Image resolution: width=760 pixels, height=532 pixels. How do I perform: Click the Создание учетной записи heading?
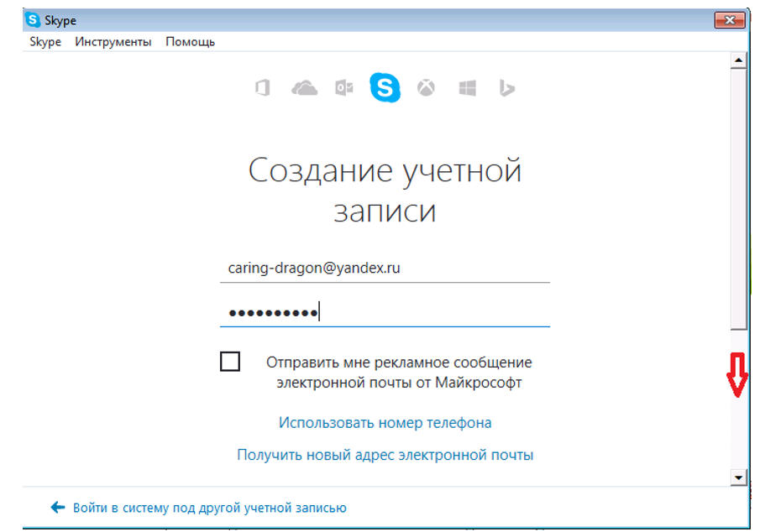385,190
